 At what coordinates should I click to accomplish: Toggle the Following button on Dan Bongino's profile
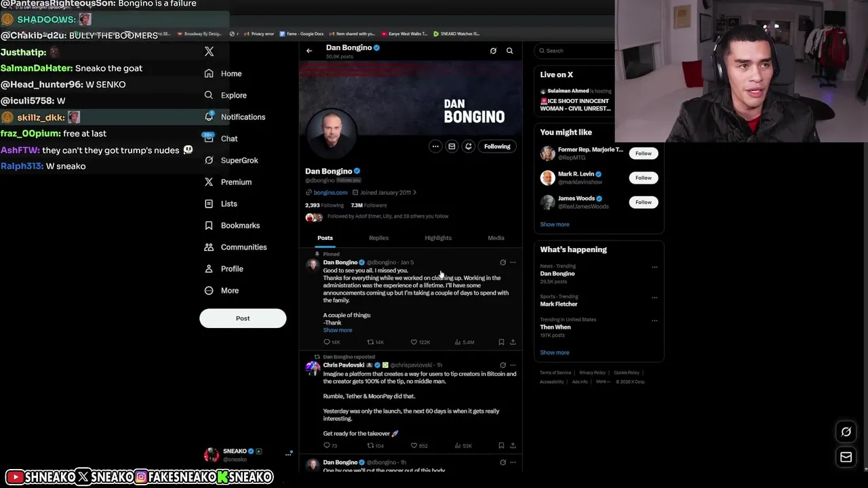click(x=497, y=146)
